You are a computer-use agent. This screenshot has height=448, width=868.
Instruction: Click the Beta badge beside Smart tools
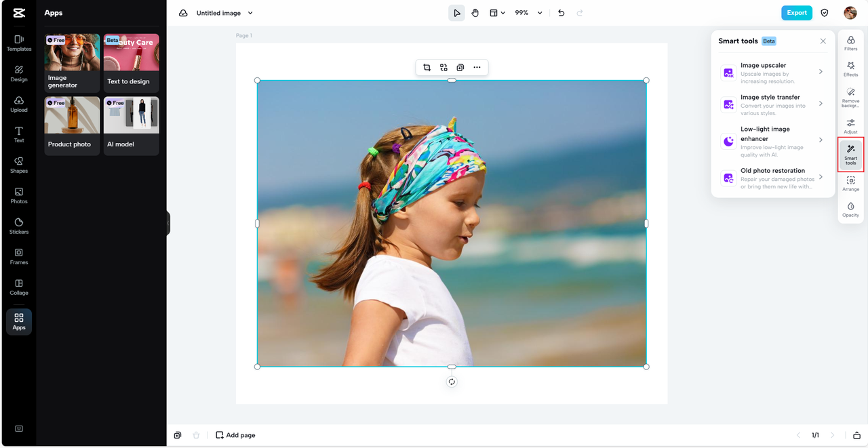[769, 41]
